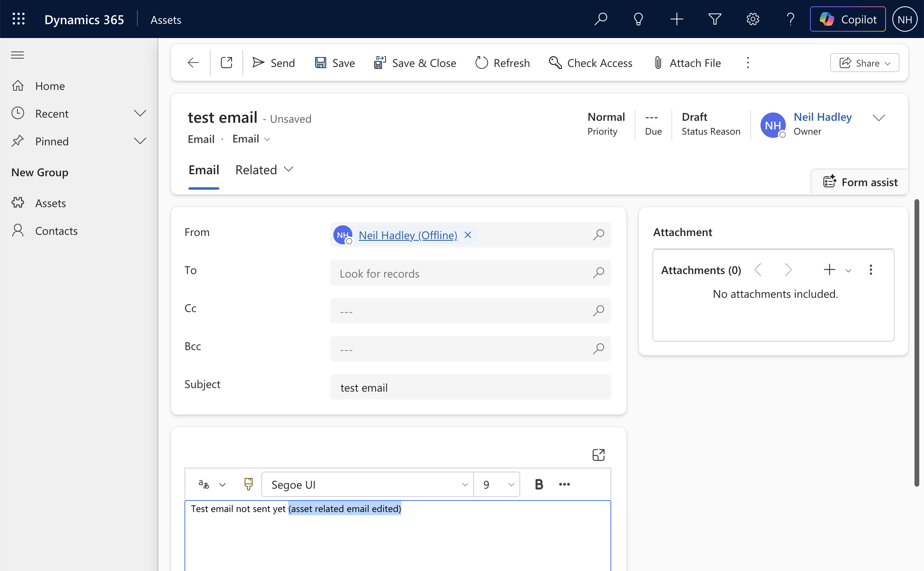
Task: Open the Attachments more commands menu
Action: [x=871, y=270]
